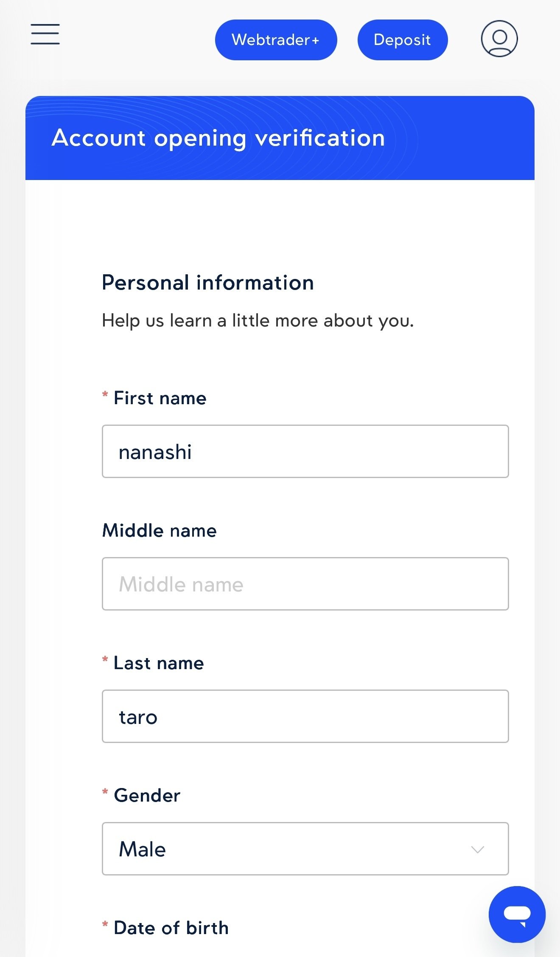Click the 'Help us learn' description text
This screenshot has height=957, width=560.
(x=258, y=321)
